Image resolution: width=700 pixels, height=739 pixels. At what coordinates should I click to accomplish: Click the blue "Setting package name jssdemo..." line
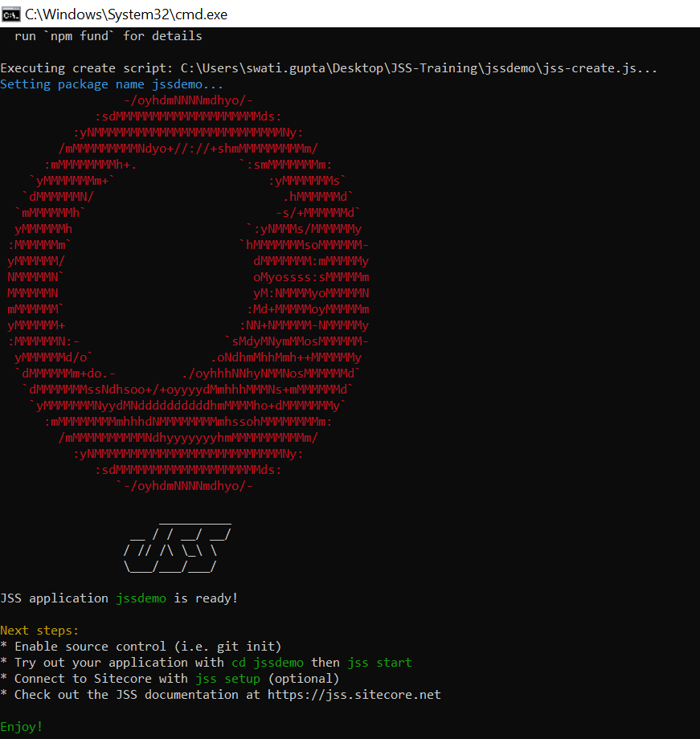click(x=112, y=84)
